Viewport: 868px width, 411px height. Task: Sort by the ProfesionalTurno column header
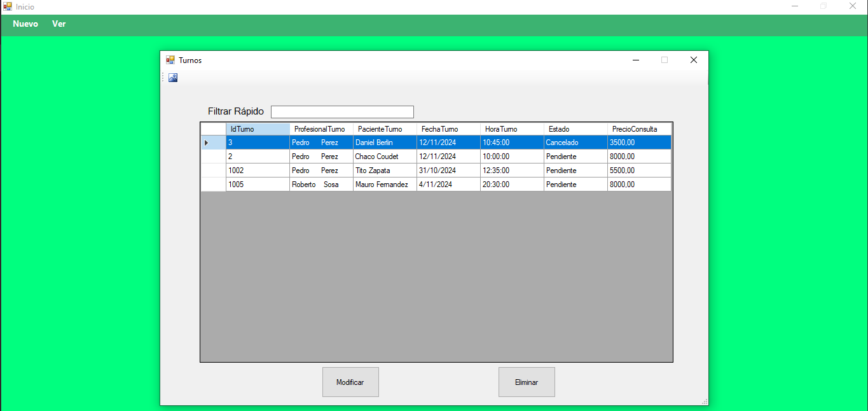[320, 129]
